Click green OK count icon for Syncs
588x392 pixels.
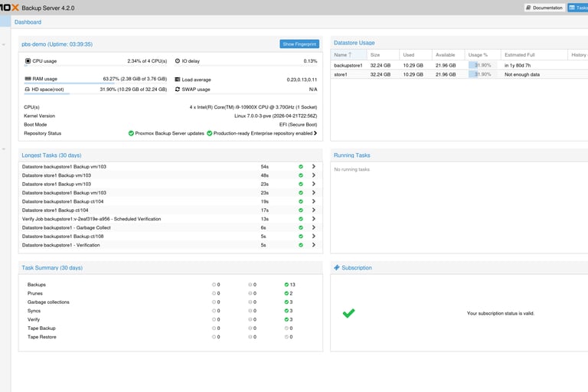click(286, 311)
